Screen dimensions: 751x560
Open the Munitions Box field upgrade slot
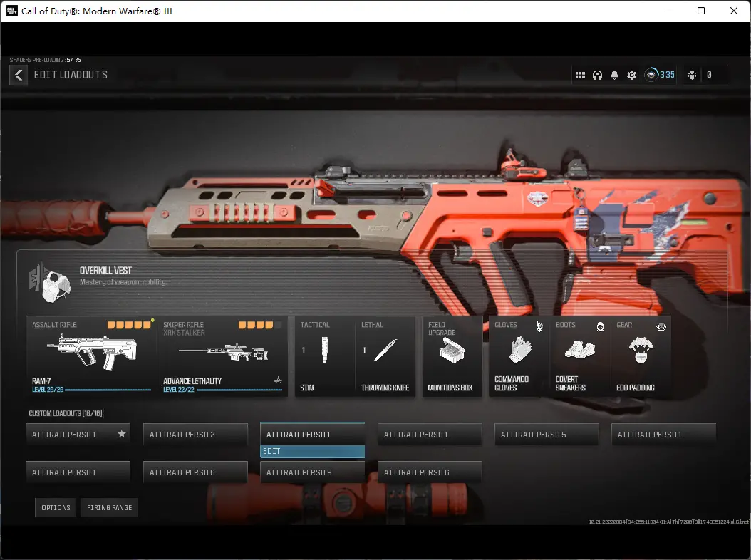coord(452,356)
